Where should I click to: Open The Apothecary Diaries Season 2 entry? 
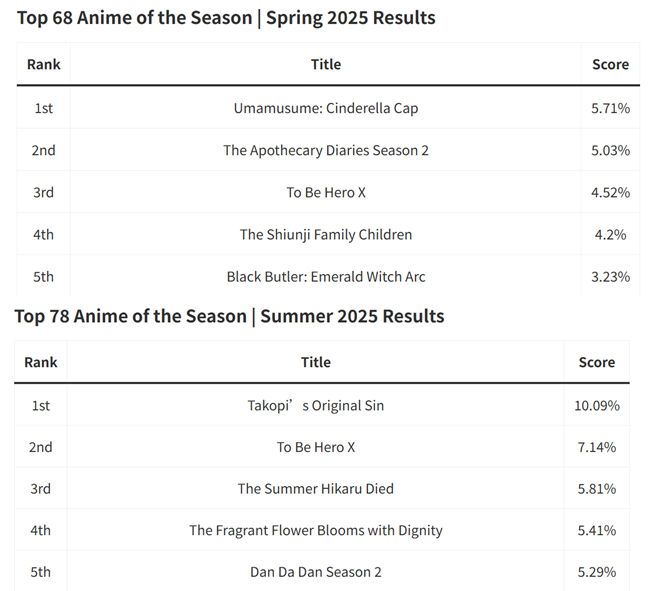[x=326, y=150]
